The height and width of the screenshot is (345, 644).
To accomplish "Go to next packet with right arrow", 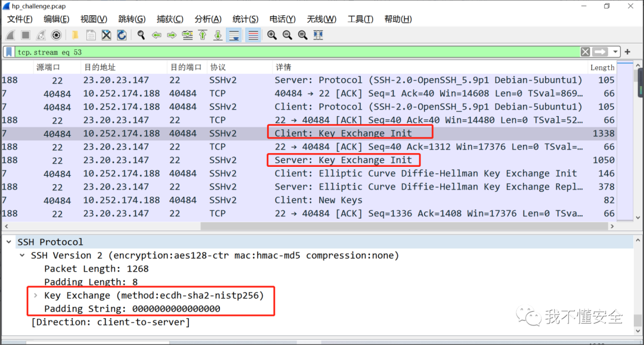I will (x=172, y=35).
